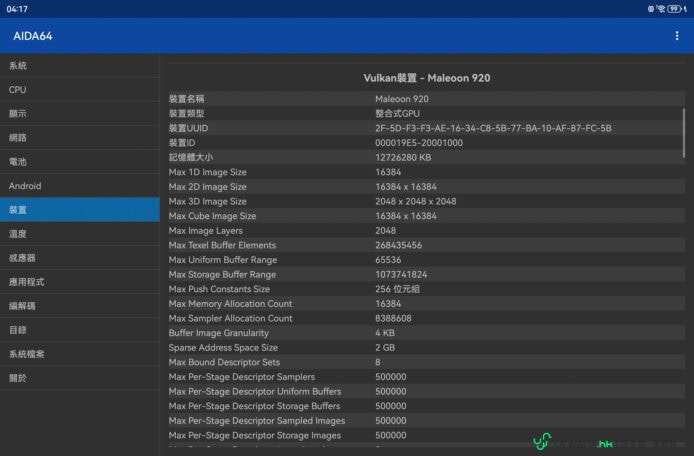Select the Max Texel Buffer Elements label
The width and height of the screenshot is (694, 456).
pos(222,245)
